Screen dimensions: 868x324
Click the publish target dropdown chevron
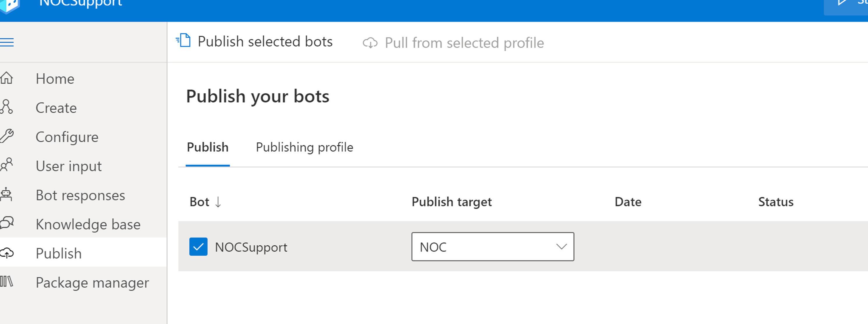pos(561,247)
